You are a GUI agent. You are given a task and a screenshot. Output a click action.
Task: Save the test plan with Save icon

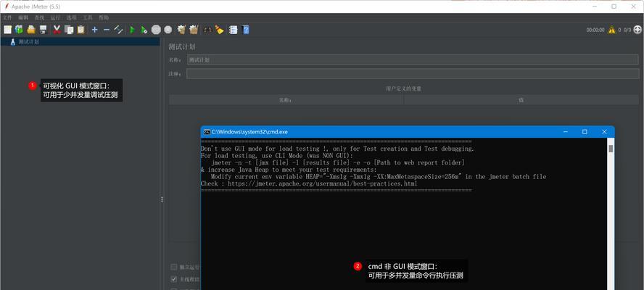coord(43,30)
